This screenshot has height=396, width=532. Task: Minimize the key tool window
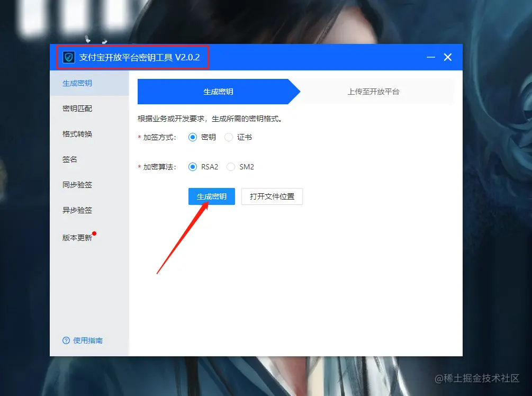tap(431, 57)
